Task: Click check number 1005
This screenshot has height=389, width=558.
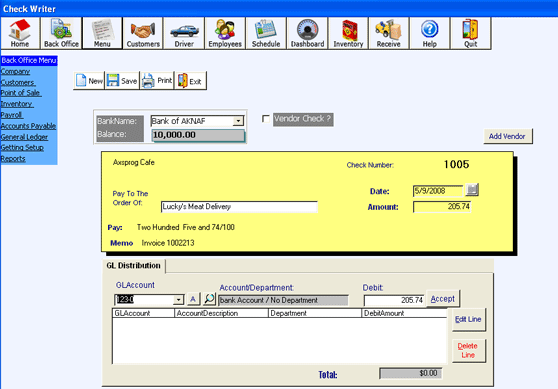Action: pos(457,164)
